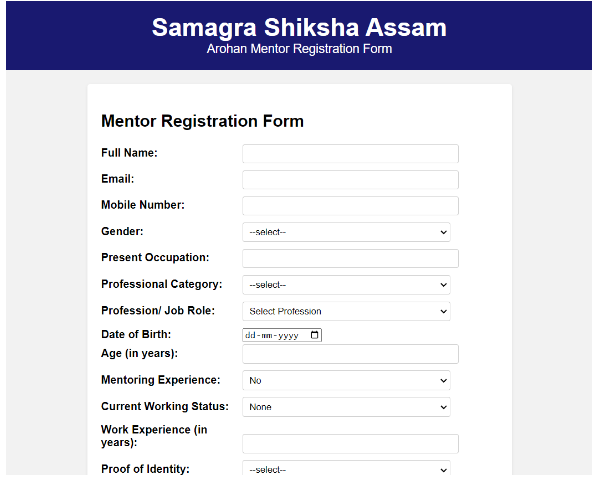Screen dimensions: 592x483
Task: Click the Present Occupation text box
Action: pyautogui.click(x=350, y=259)
